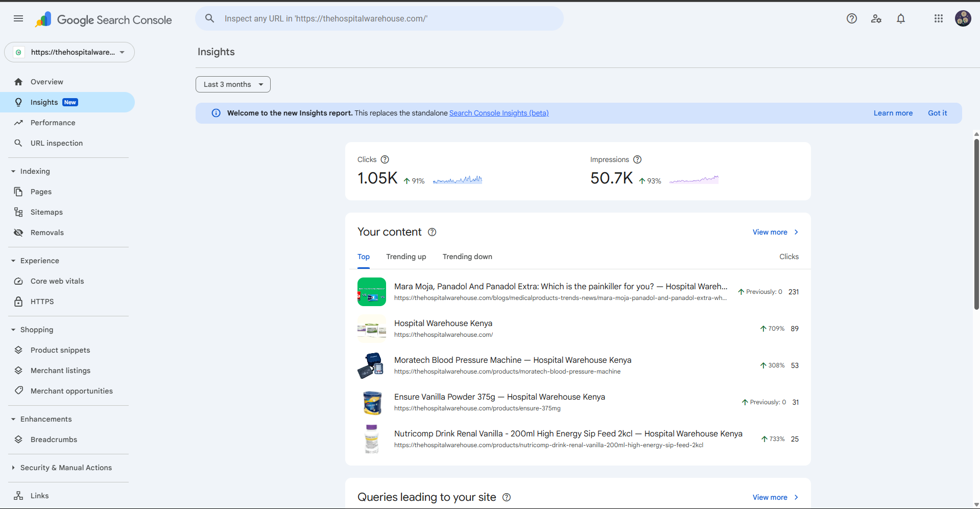Click the search magnifier icon in the URL bar
Image resolution: width=980 pixels, height=509 pixels.
point(209,19)
